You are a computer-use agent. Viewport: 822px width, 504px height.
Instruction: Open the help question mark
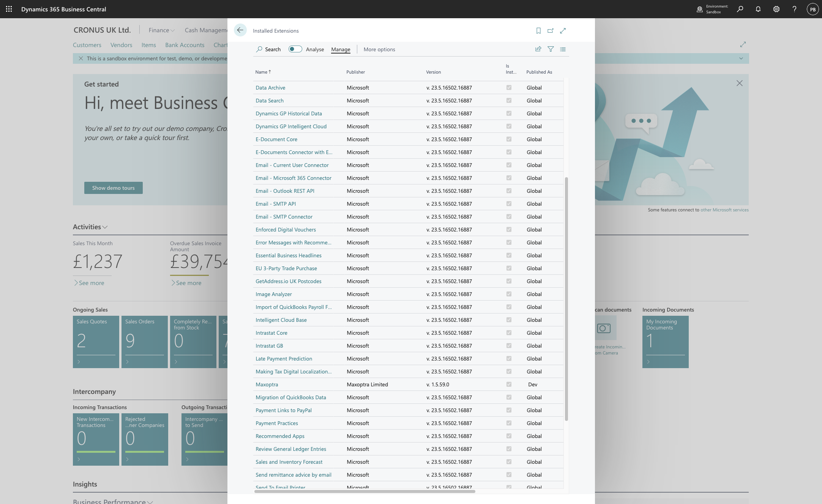(x=794, y=9)
